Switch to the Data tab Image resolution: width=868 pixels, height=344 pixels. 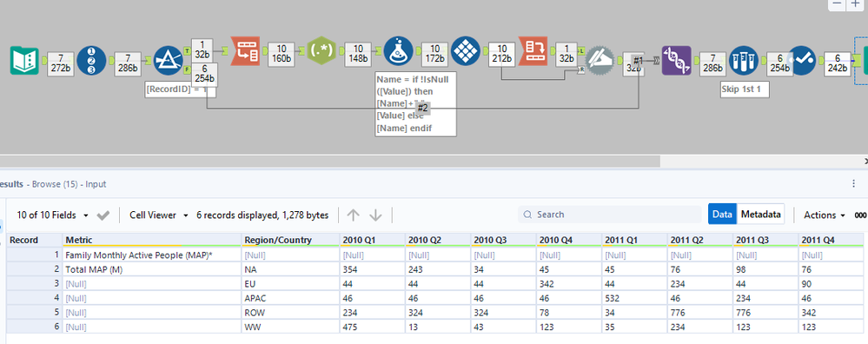722,214
